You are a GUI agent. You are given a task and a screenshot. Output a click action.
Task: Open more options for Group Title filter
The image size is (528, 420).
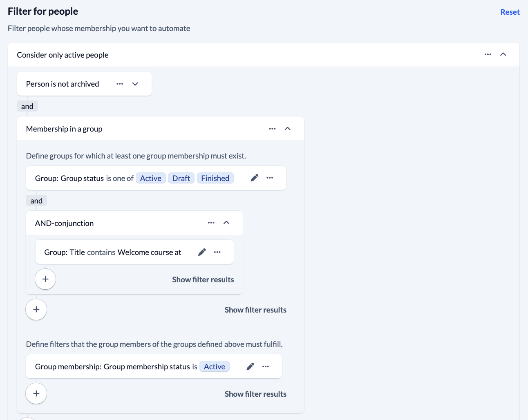point(217,252)
